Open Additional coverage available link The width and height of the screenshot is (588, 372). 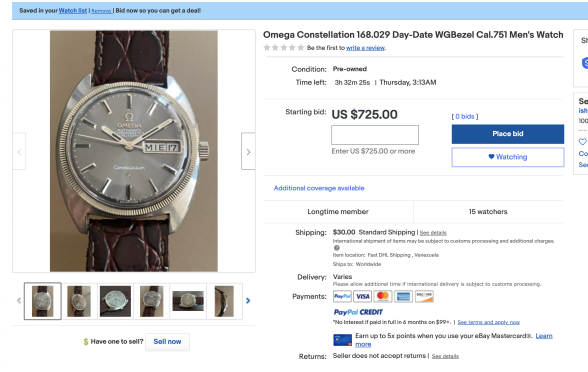click(319, 188)
